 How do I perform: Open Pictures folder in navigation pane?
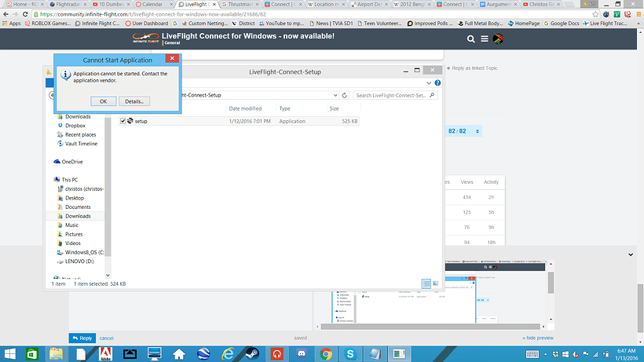(x=74, y=234)
